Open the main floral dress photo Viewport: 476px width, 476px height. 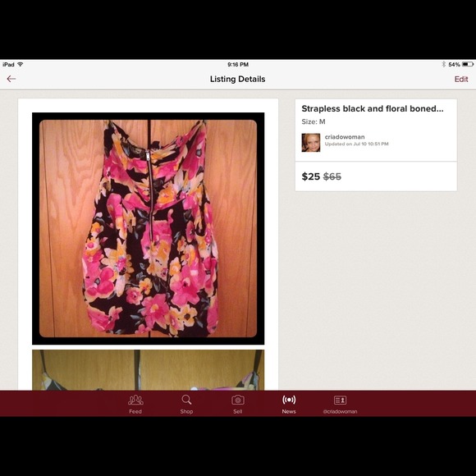149,229
